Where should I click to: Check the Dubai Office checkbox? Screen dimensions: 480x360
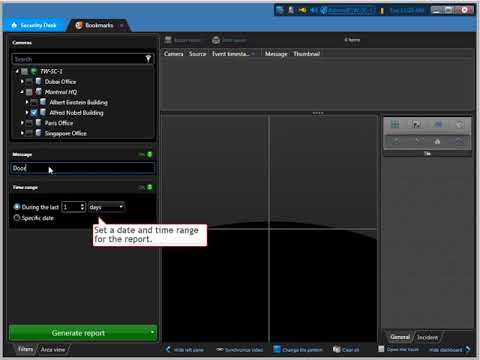point(29,82)
